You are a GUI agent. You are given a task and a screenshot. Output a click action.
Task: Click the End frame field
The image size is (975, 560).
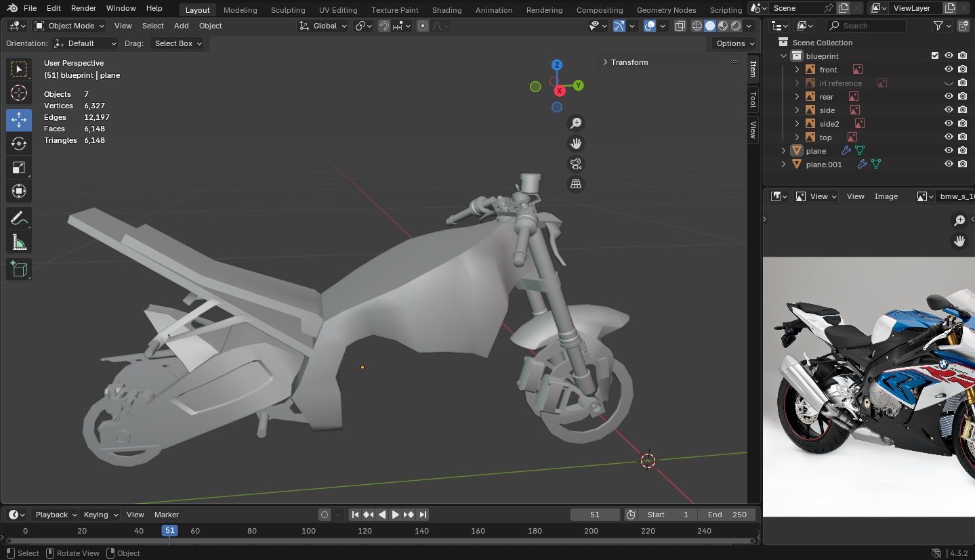coord(727,515)
